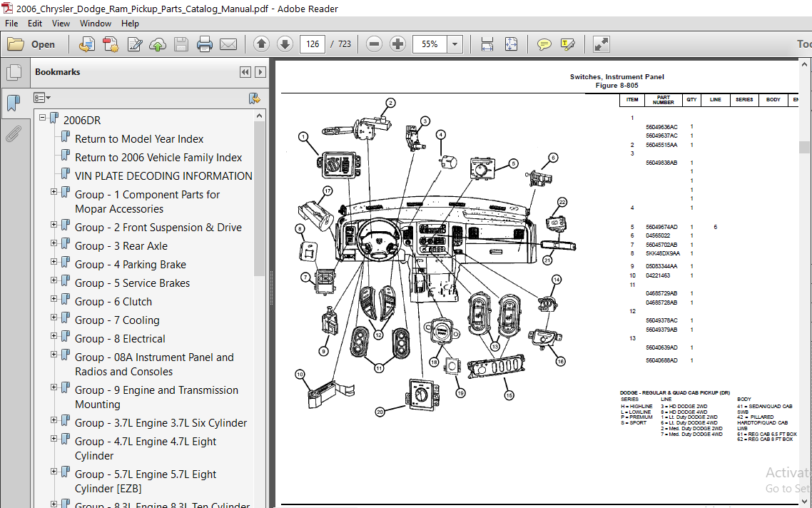Screen dimensions: 812x508
Task: Click the fit width scrolling icon
Action: [487, 44]
